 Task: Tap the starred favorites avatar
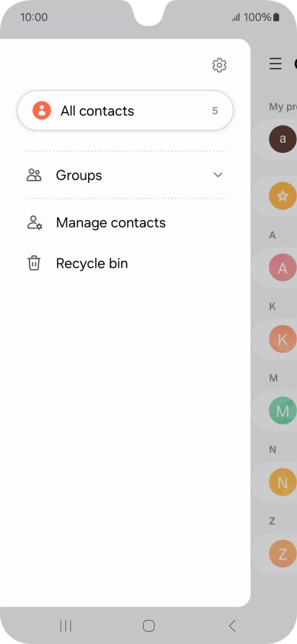(x=283, y=196)
